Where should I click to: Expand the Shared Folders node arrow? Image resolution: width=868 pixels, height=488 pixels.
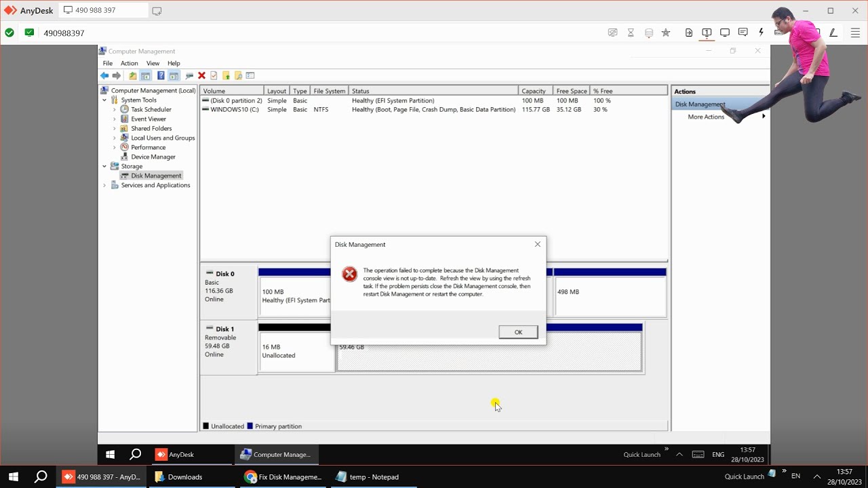(x=115, y=128)
